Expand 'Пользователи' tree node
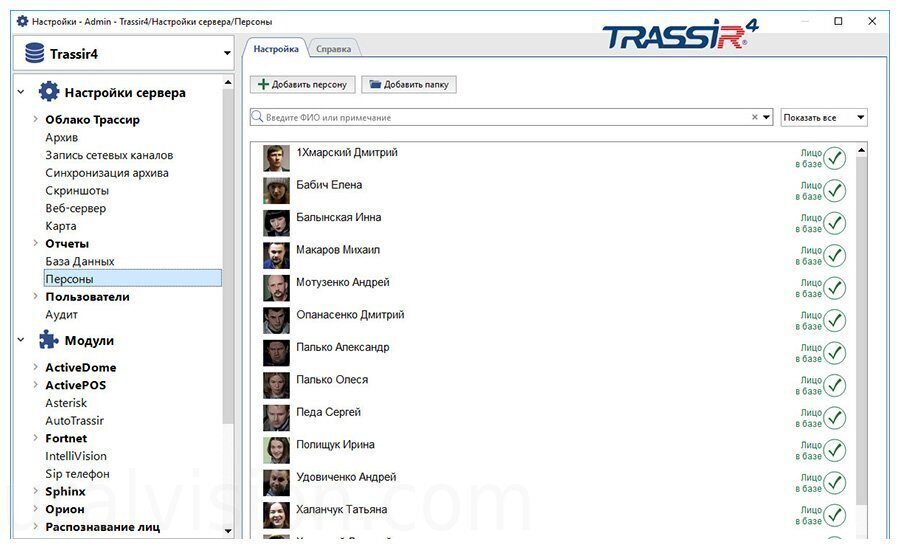 pyautogui.click(x=35, y=296)
